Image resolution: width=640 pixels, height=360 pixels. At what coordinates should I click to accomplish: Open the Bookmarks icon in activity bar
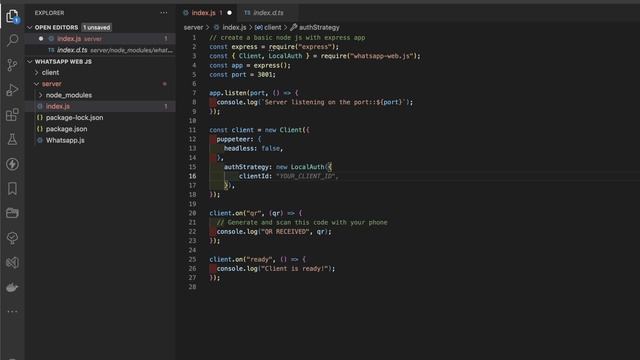click(13, 189)
